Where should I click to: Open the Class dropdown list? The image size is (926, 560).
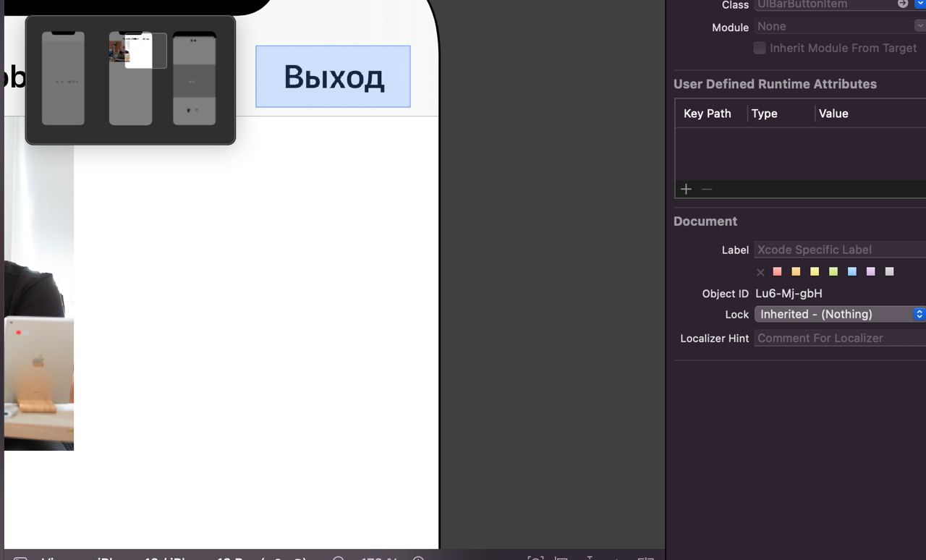tap(920, 4)
